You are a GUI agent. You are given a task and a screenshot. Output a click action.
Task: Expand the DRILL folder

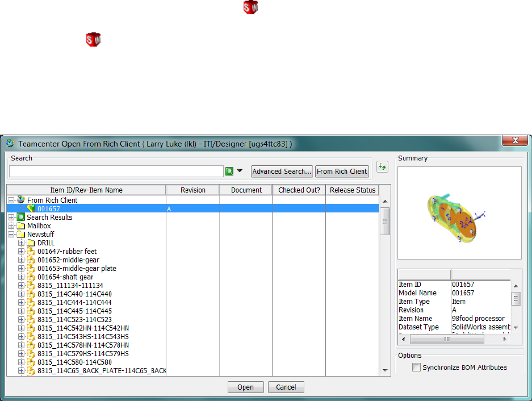tap(22, 243)
